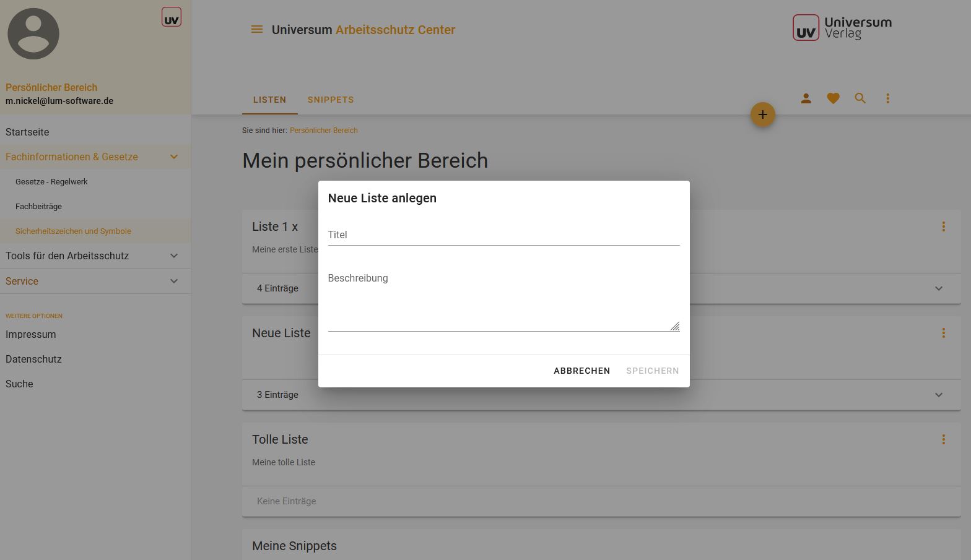Switch to the Listen tab
The image size is (971, 560).
(269, 100)
